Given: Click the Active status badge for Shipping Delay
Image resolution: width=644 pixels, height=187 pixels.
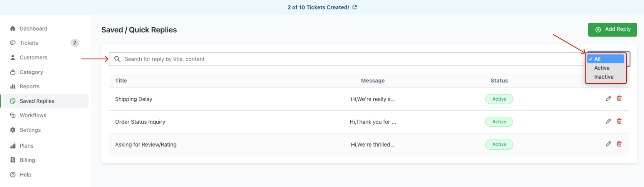Looking at the screenshot, I should pos(499,99).
